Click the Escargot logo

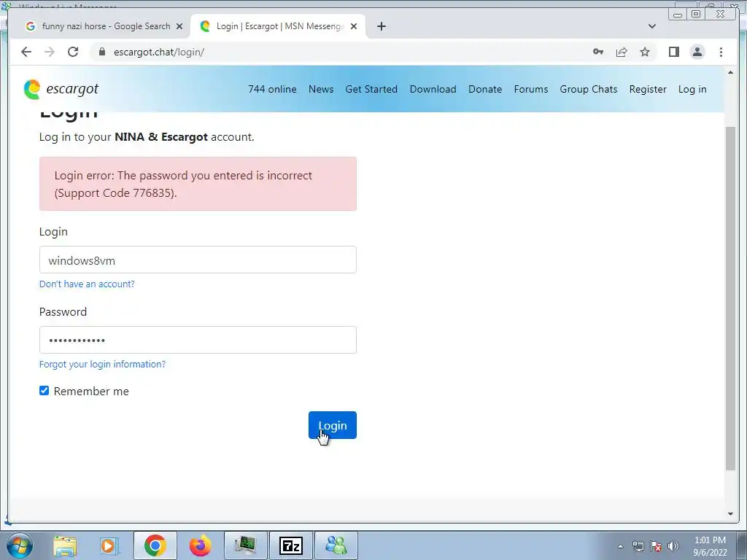click(61, 89)
